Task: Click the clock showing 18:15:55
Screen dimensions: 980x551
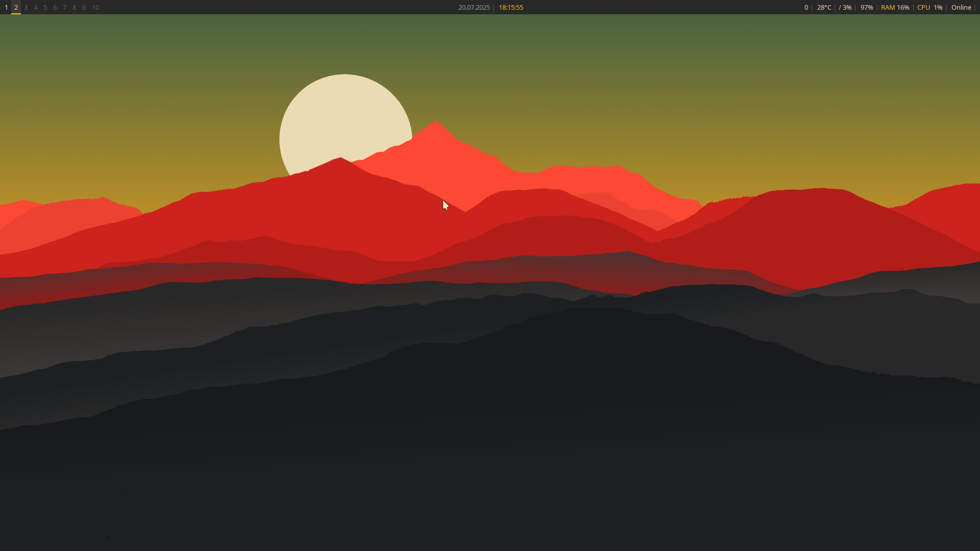Action: point(511,7)
